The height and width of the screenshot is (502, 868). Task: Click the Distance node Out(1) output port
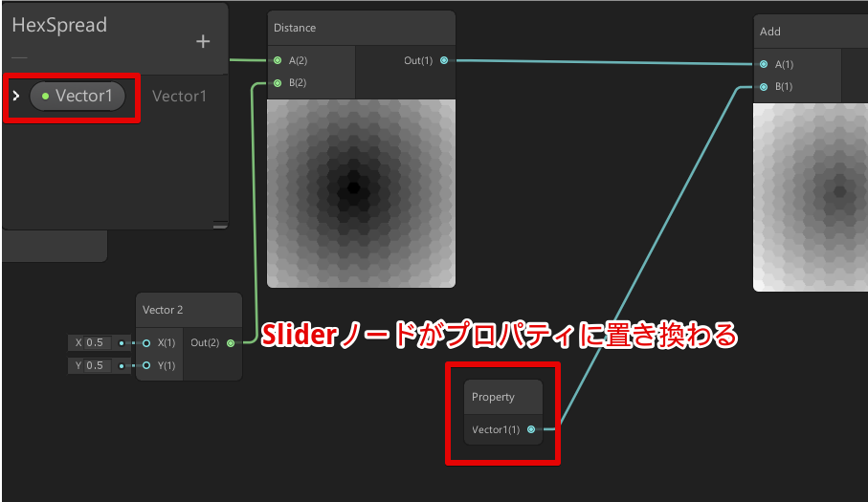(x=444, y=60)
